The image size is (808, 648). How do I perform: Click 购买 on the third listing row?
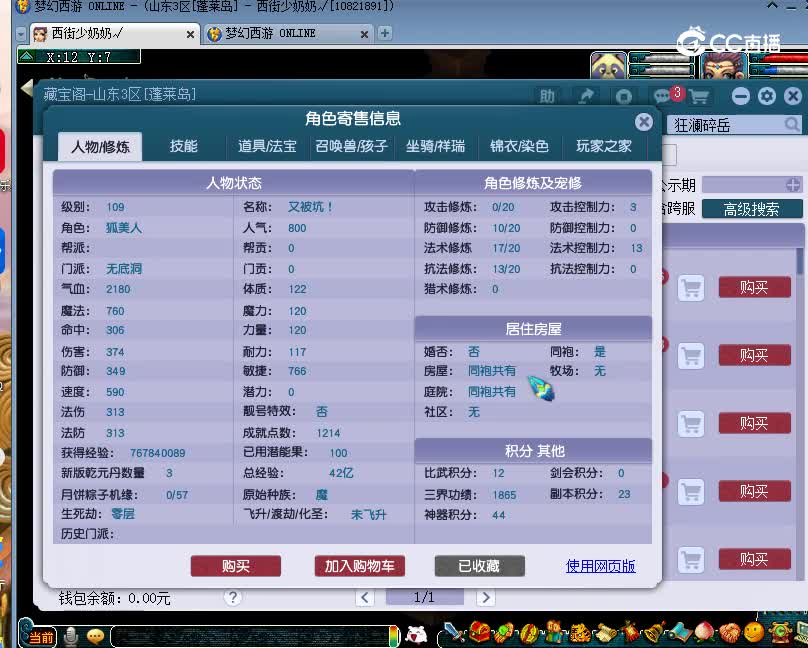[754, 423]
